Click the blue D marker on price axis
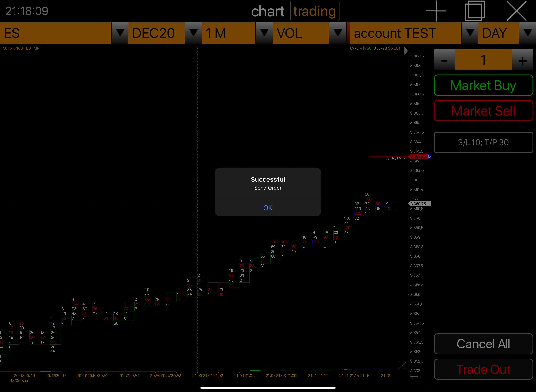The height and width of the screenshot is (392, 536). tap(429, 156)
